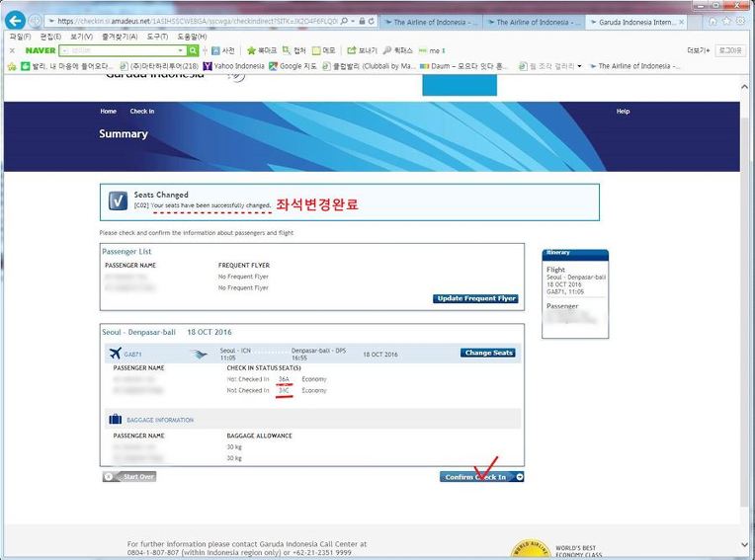
Task: Click the Seats Changed checkmark icon
Action: coord(118,201)
